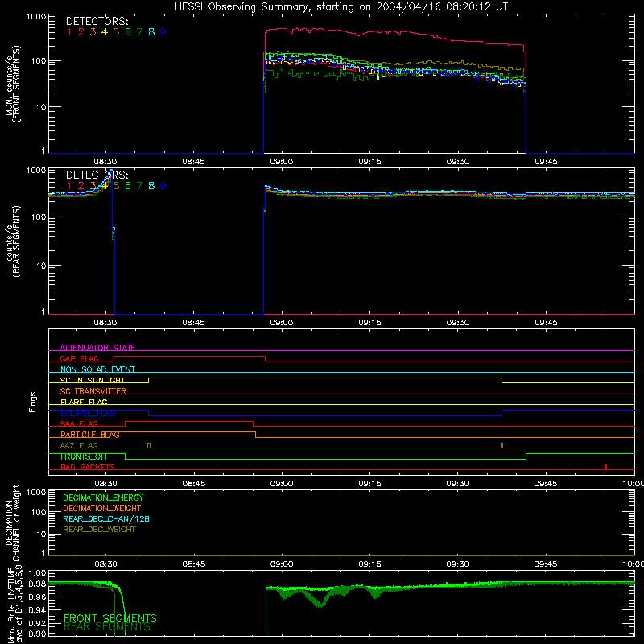Click the red BAD_PACKETS spike marker

click(x=606, y=467)
